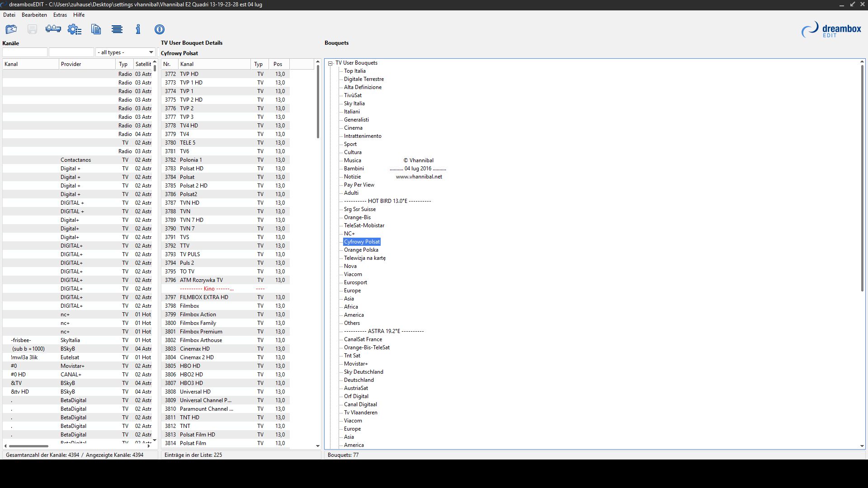Click the Bouquets tree vertical scrollbar thumb
Screen dimensions: 868x488
click(862, 178)
